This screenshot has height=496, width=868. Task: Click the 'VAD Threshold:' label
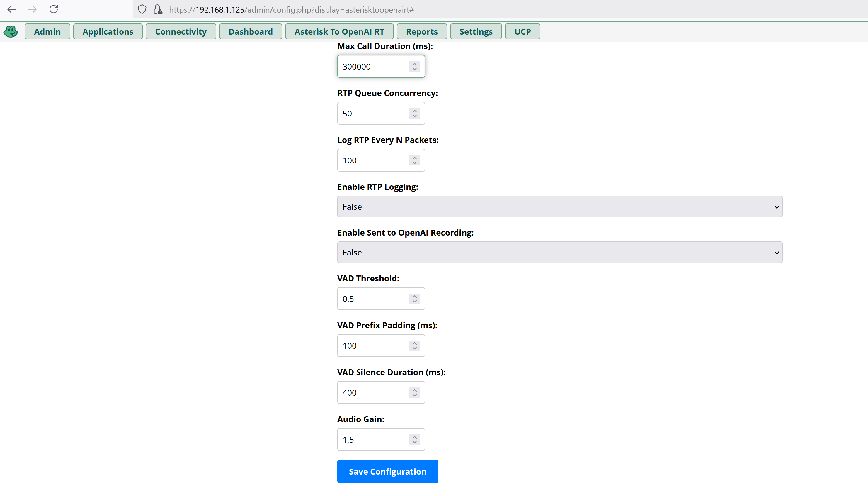(x=368, y=278)
